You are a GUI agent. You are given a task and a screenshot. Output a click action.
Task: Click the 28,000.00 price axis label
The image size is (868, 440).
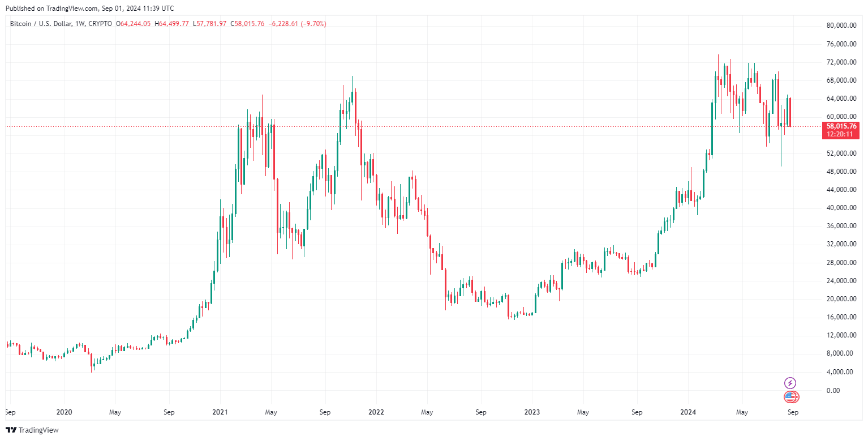point(843,263)
